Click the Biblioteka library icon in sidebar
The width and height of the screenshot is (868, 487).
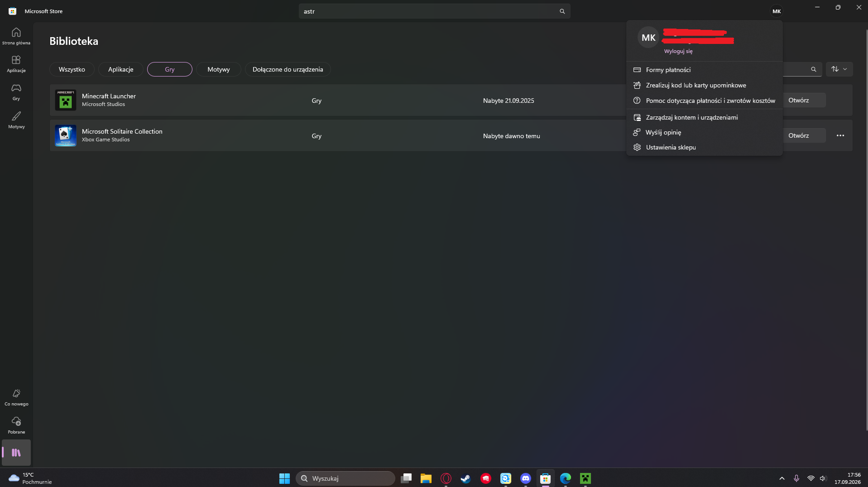(16, 453)
